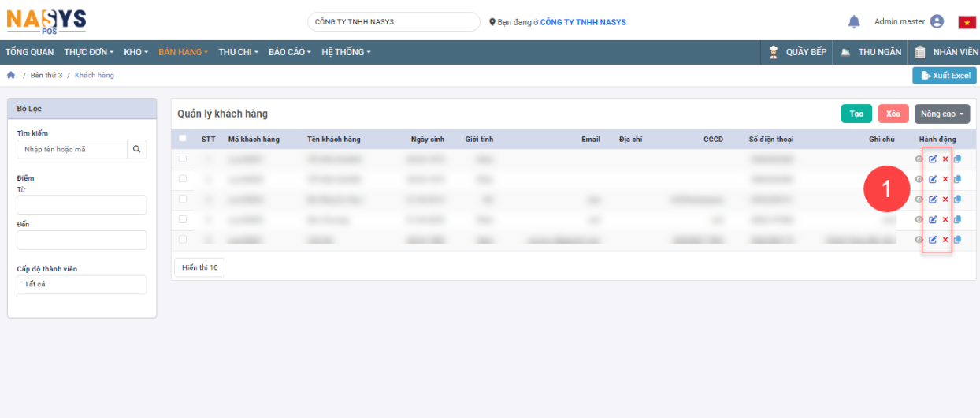Click the Nhập tên hoặc mã search field
The height and width of the screenshot is (418, 980).
pyautogui.click(x=72, y=149)
